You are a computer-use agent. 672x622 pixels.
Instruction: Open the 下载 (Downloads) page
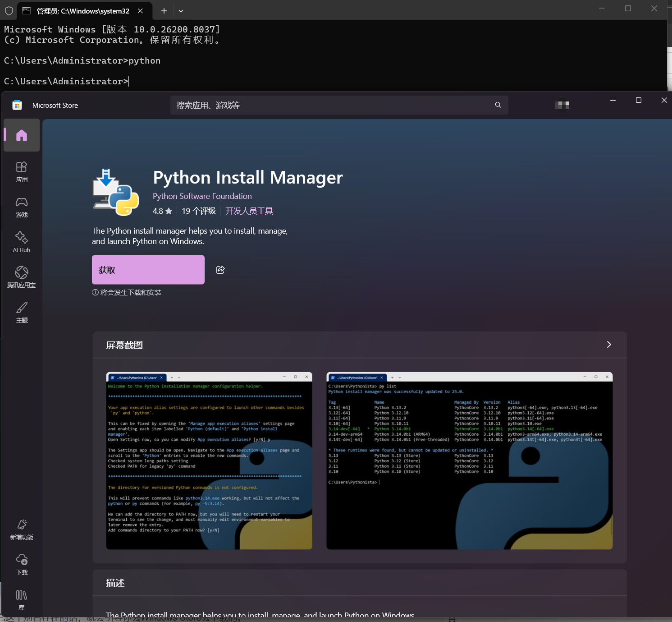tap(22, 565)
